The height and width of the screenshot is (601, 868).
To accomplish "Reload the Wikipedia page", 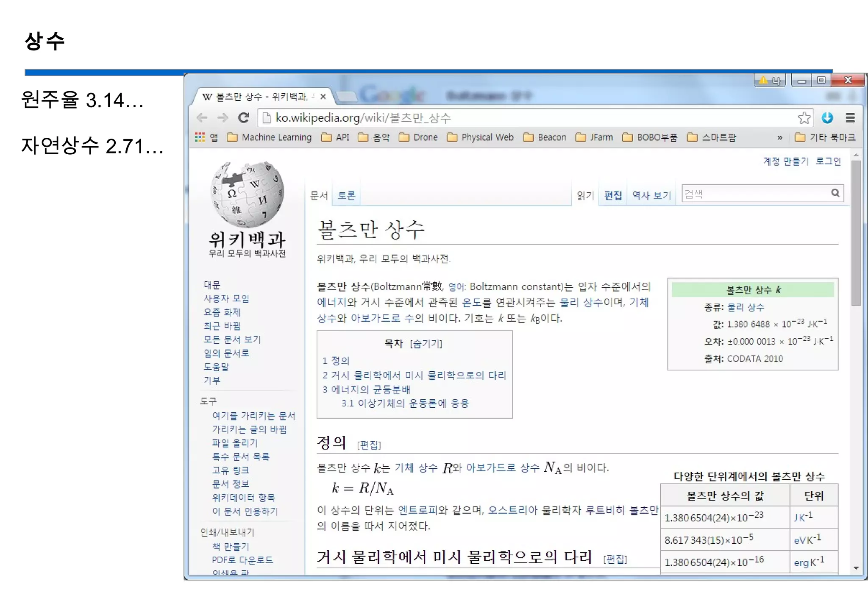I will click(x=243, y=118).
